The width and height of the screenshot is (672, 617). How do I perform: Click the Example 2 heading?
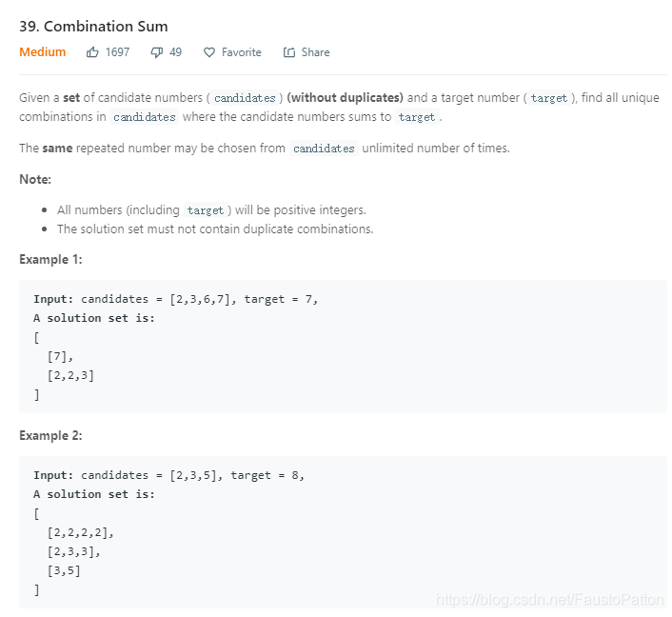coord(50,436)
